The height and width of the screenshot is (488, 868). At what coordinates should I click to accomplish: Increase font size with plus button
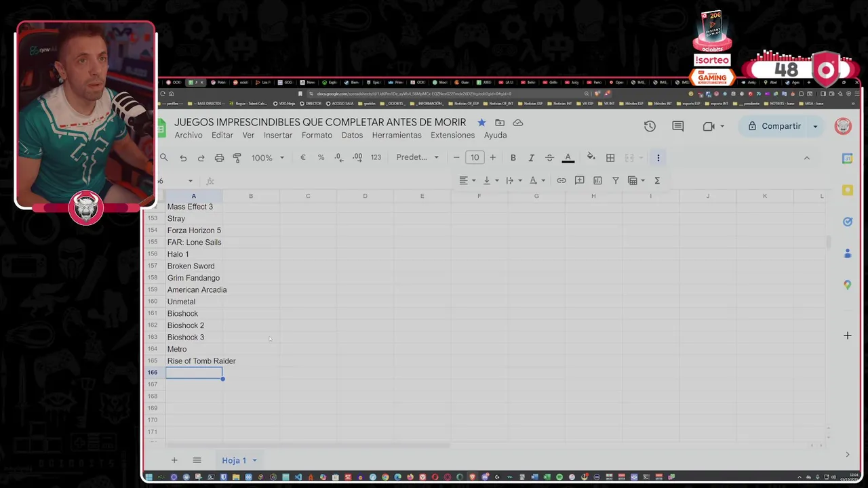[493, 157]
